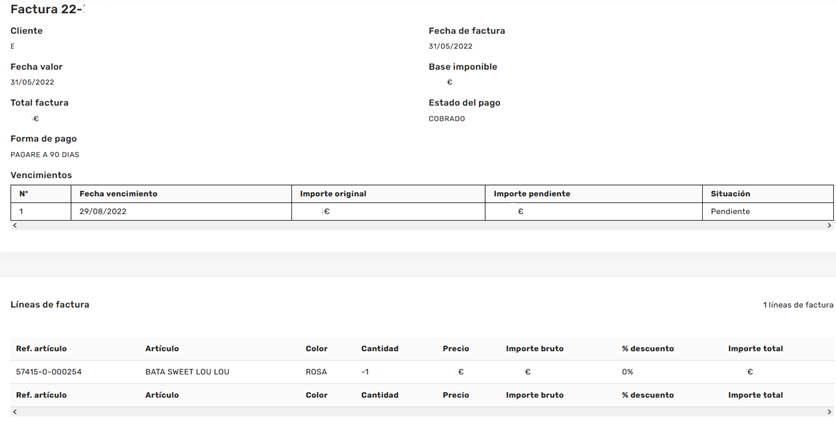Image resolution: width=836 pixels, height=422 pixels.
Task: Click the COBRADO payment status
Action: [x=447, y=119]
